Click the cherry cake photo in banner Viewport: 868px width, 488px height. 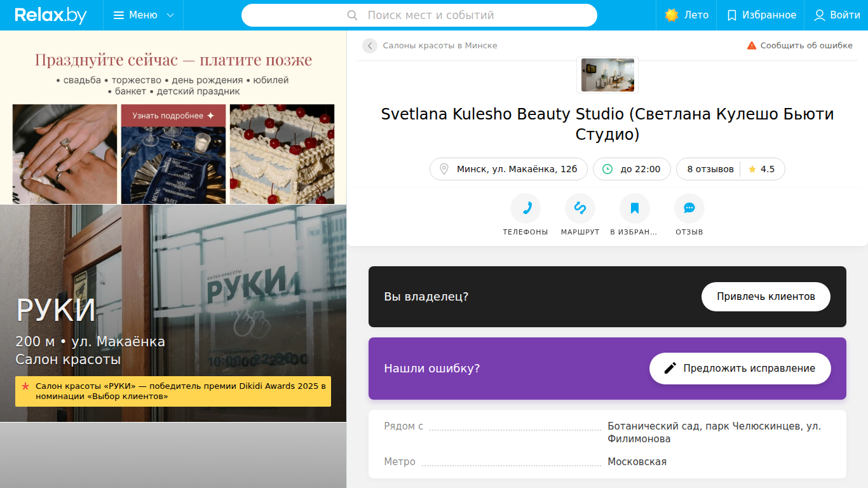click(282, 154)
